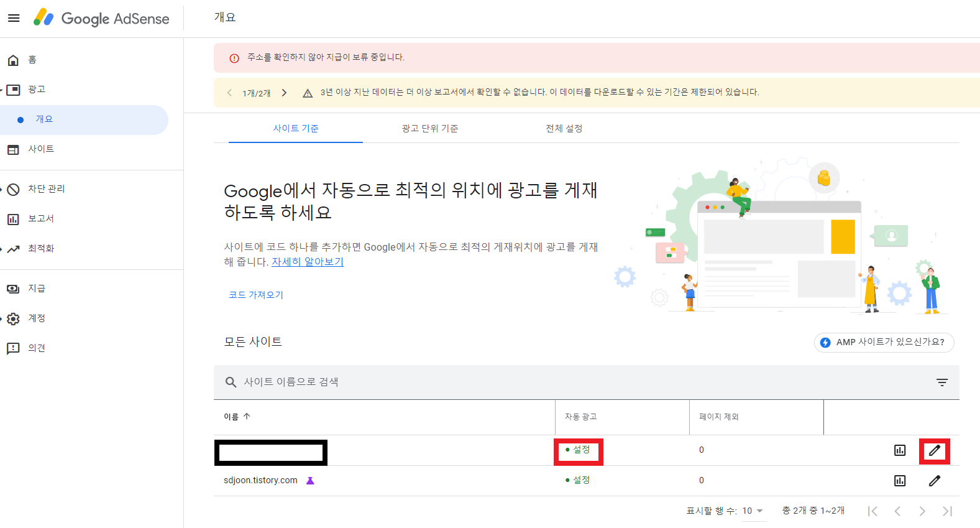The width and height of the screenshot is (980, 528).
Task: Click lightning AMP icon in AMP button
Action: [825, 343]
